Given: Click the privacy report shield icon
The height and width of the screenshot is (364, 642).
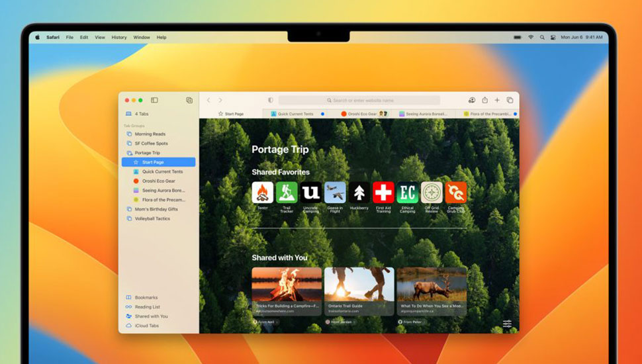Looking at the screenshot, I should (x=270, y=101).
